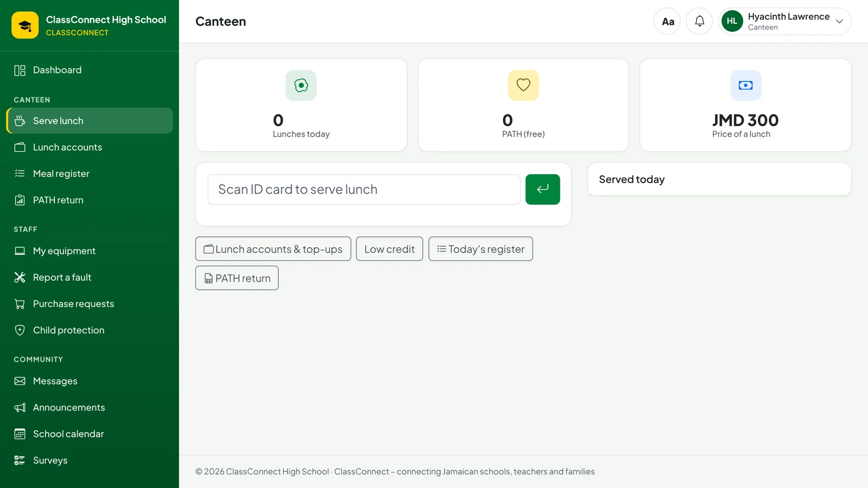This screenshot has height=488, width=868.
Task: Open notifications with the bell icon
Action: tap(699, 21)
